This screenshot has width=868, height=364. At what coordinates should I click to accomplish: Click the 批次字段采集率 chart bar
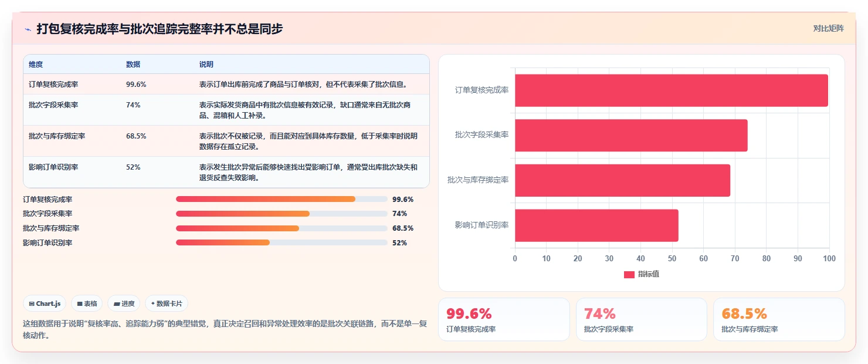click(x=631, y=135)
